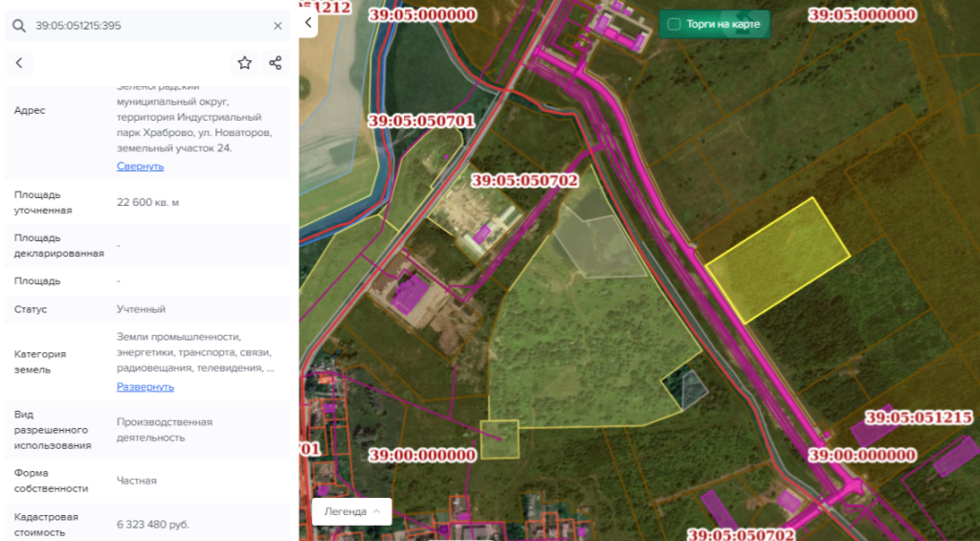Click the Площадь уточненная value 22 600 кв. м

tap(147, 202)
